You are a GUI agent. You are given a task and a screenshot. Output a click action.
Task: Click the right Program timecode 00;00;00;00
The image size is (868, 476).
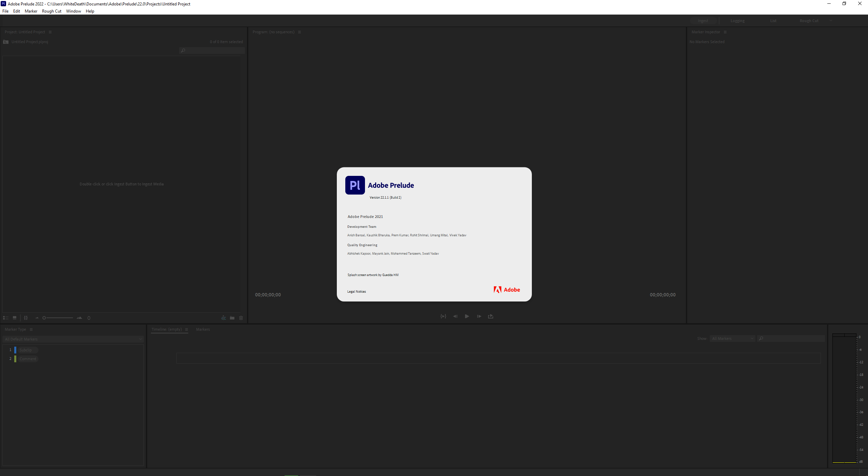(662, 295)
